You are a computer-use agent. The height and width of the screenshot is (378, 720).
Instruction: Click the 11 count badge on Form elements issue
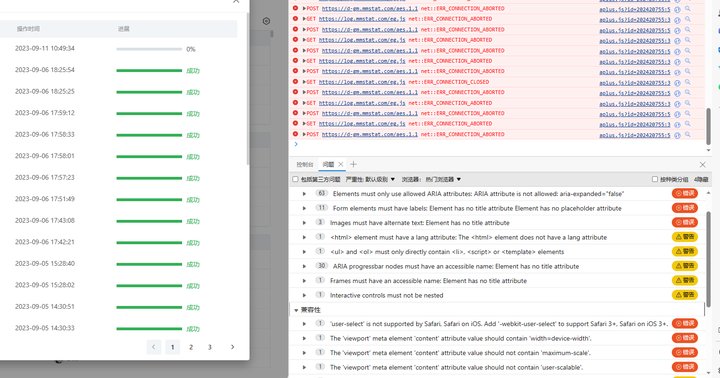click(321, 208)
